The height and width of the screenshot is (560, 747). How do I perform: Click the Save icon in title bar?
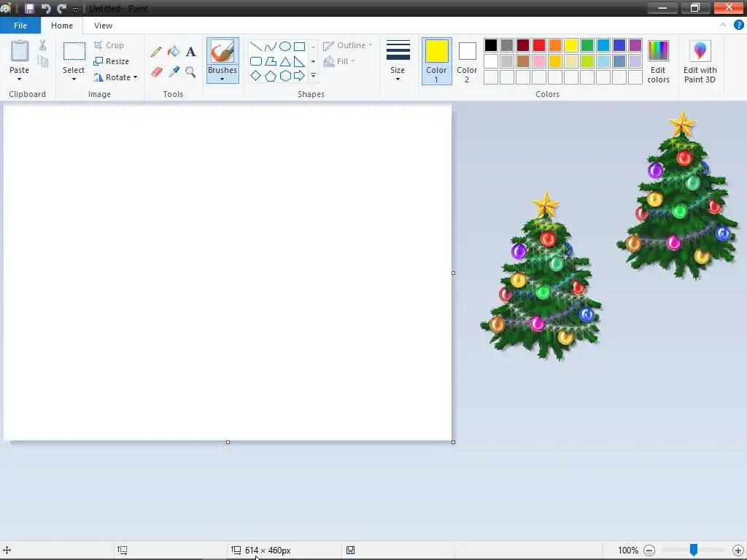click(x=29, y=9)
